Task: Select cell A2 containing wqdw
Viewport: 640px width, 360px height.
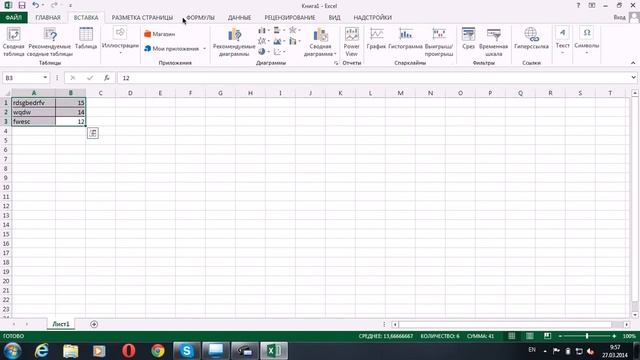Action: (34, 112)
